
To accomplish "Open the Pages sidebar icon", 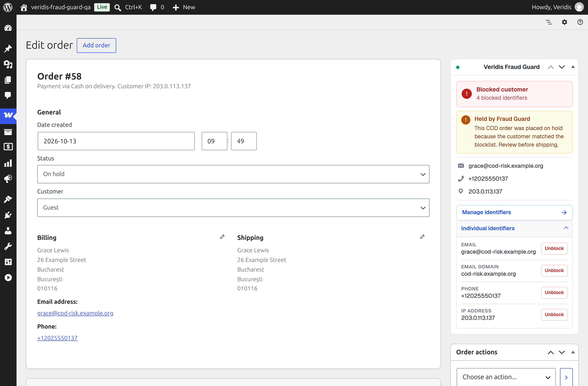I will [x=8, y=80].
